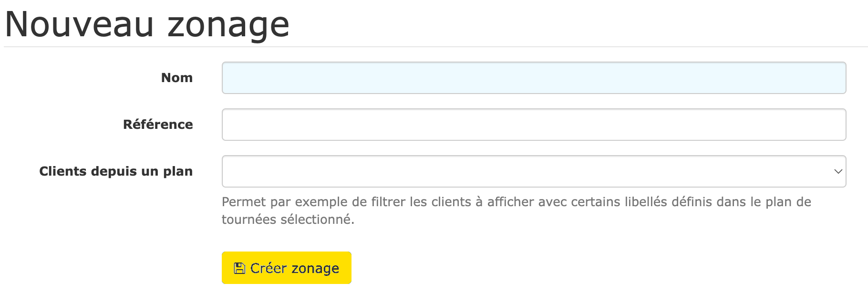Submit the form with Créer zonage
Viewport: 868px width, 294px height.
[286, 268]
